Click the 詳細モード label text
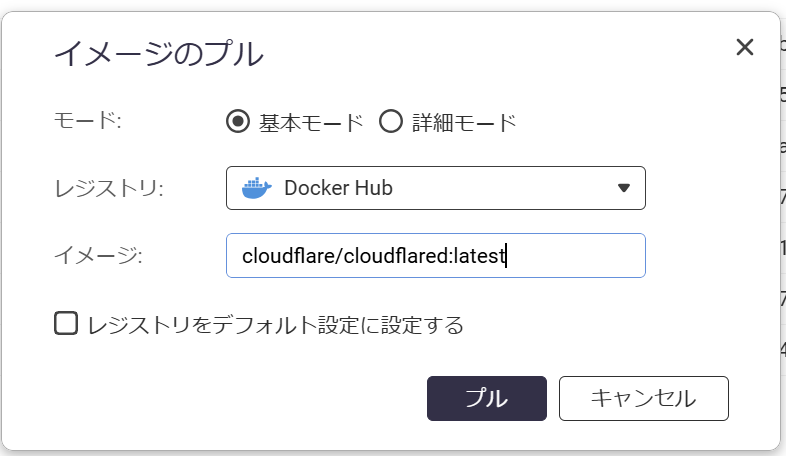Image resolution: width=786 pixels, height=456 pixels. [x=464, y=123]
